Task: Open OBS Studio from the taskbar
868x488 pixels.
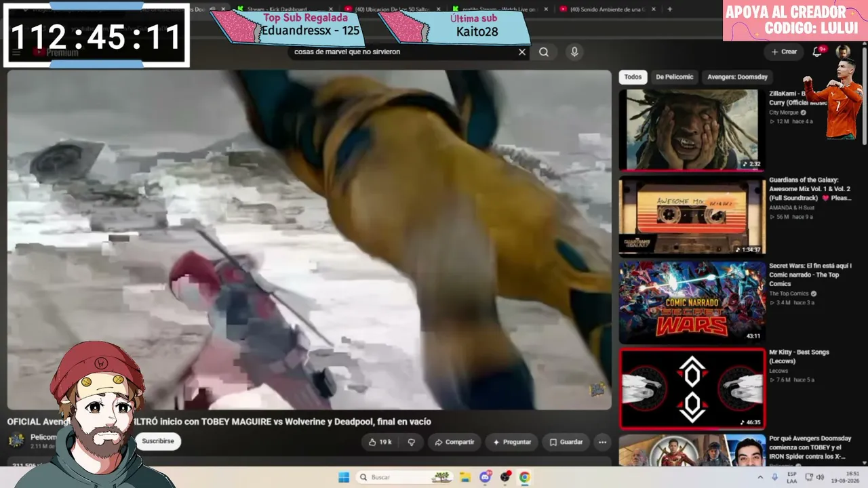Action: [x=505, y=477]
